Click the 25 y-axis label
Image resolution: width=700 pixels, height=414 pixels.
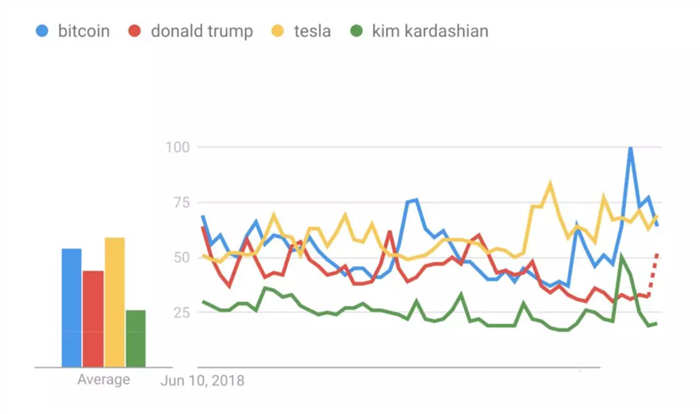[182, 312]
